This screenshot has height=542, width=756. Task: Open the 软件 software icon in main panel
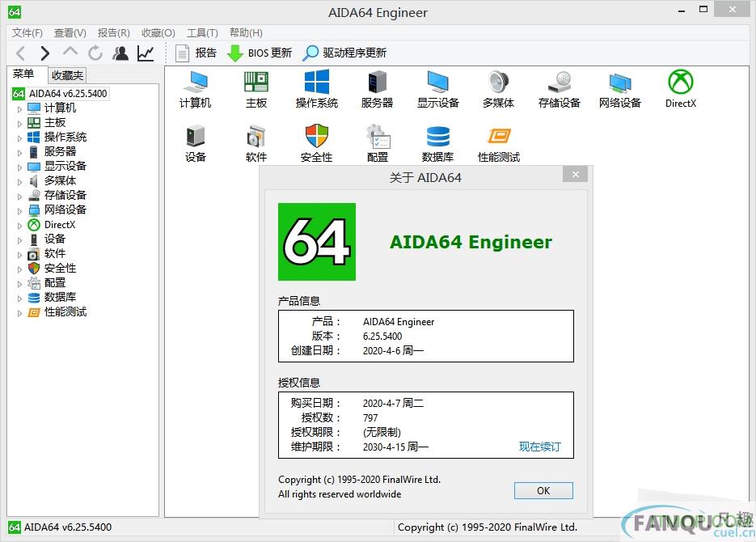tap(256, 143)
